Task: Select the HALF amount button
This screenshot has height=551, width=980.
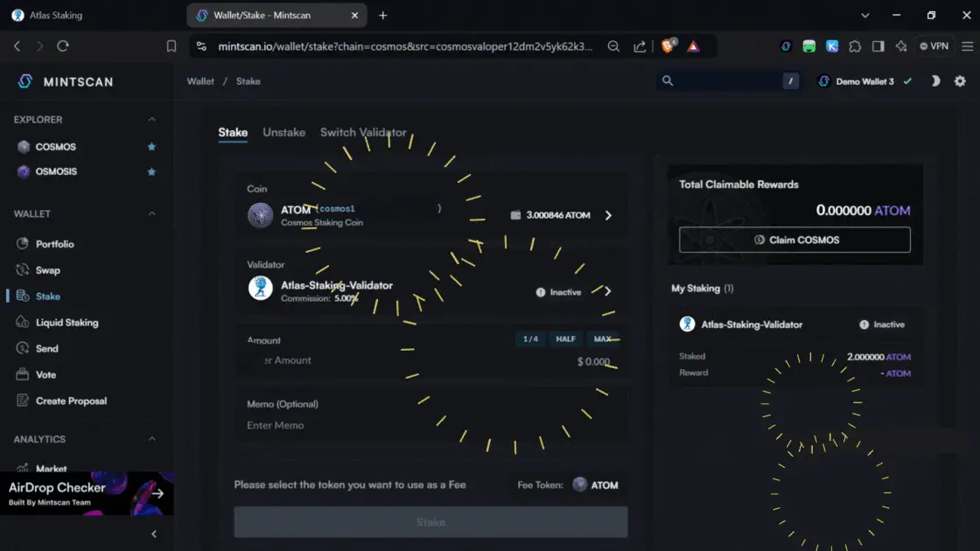Action: click(x=565, y=339)
